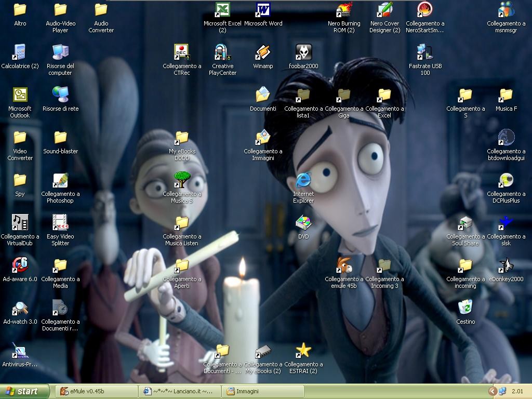Open the Collegamento a Media folder
This screenshot has width=532, height=399.
click(x=60, y=265)
